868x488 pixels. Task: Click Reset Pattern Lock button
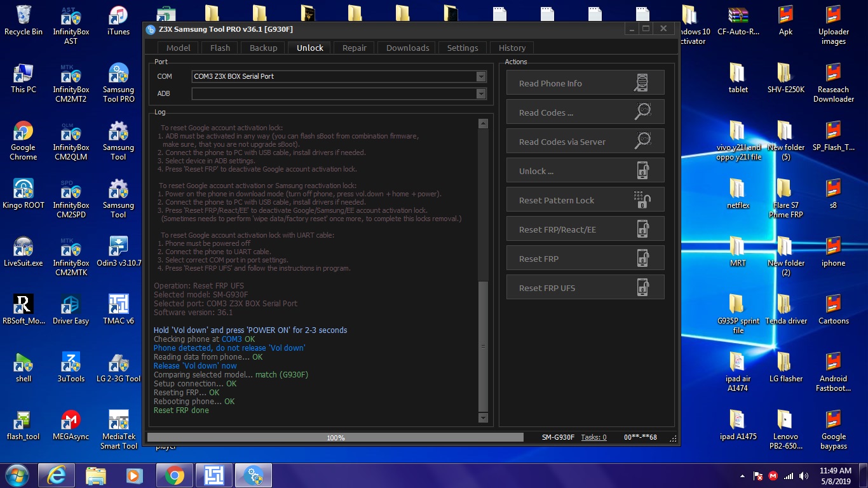pos(585,200)
